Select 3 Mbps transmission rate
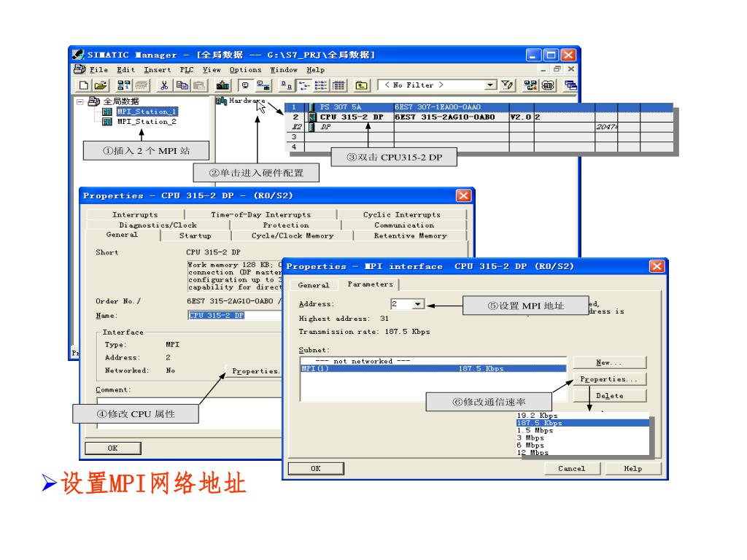The height and width of the screenshot is (560, 747). [x=530, y=437]
